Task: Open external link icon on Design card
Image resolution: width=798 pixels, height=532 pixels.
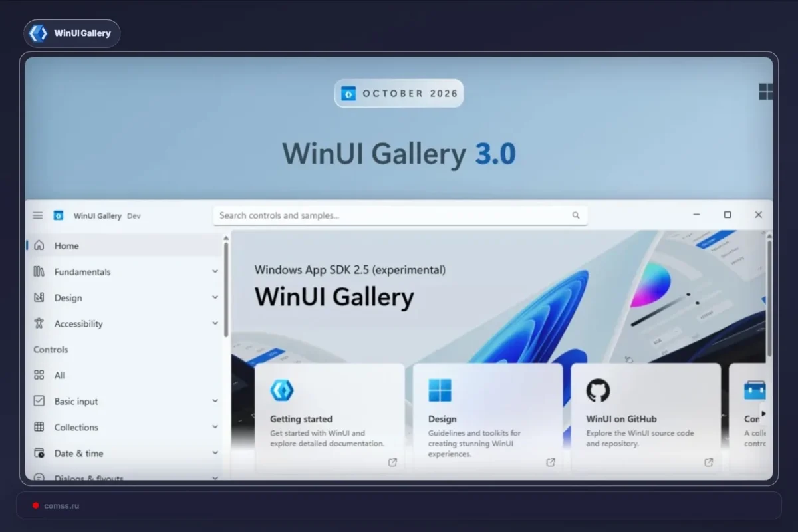Action: tap(551, 462)
